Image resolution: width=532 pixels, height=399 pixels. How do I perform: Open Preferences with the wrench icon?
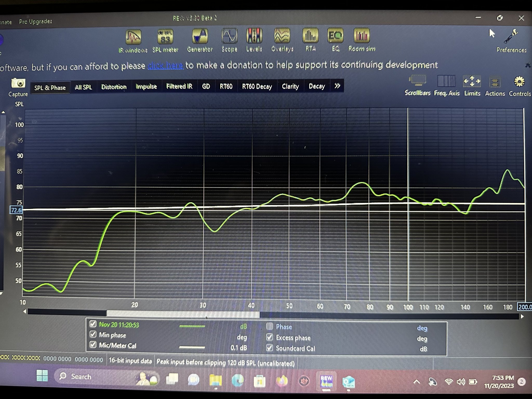click(x=511, y=41)
